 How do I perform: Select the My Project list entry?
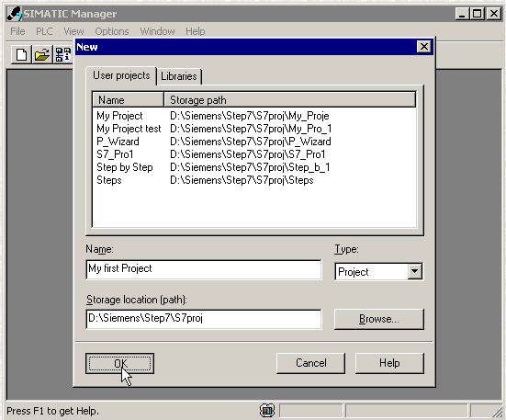(x=119, y=116)
